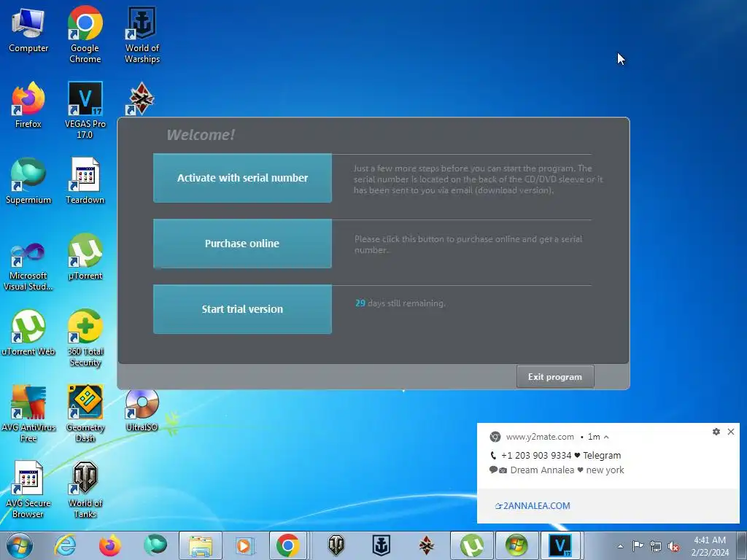The height and width of the screenshot is (560, 747).
Task: Close the y2mate notification popup
Action: (731, 432)
